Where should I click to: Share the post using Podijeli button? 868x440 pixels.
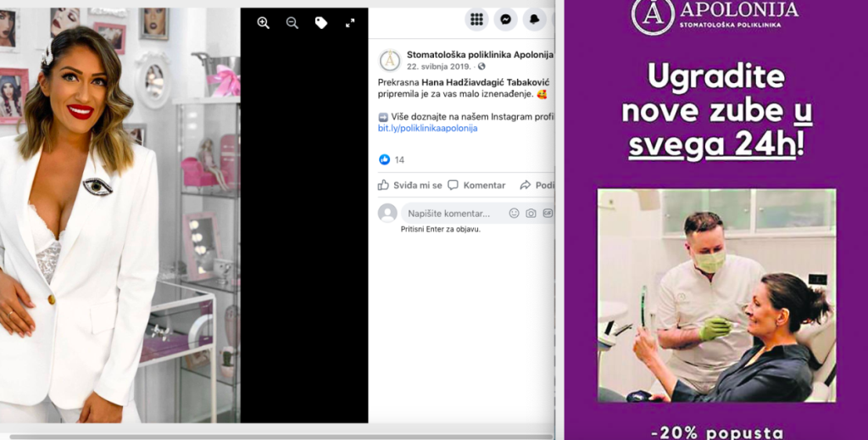[x=537, y=186]
